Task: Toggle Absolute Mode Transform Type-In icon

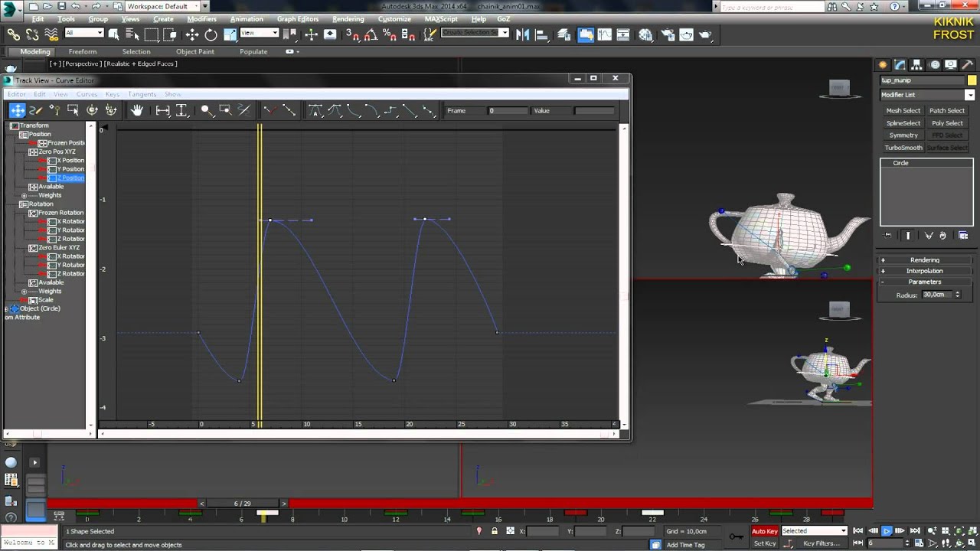Action: click(510, 531)
